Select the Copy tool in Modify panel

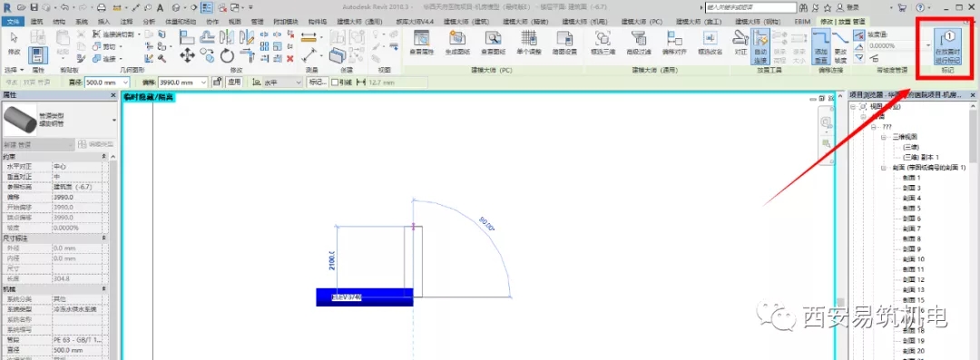[x=207, y=55]
